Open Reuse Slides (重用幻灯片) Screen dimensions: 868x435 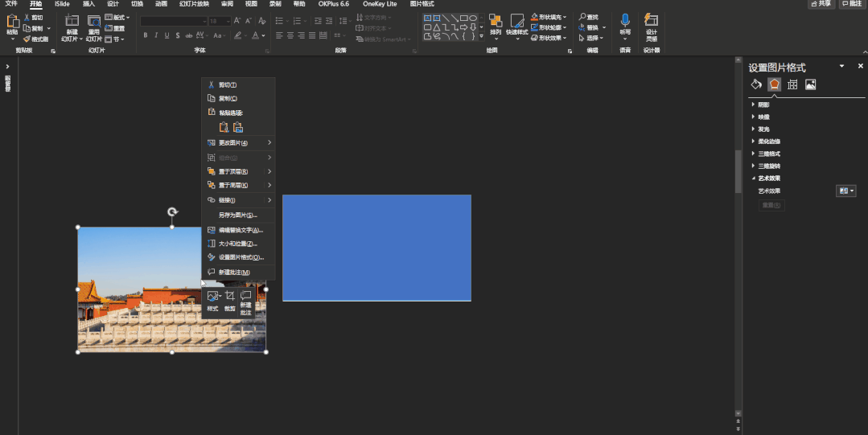(94, 27)
